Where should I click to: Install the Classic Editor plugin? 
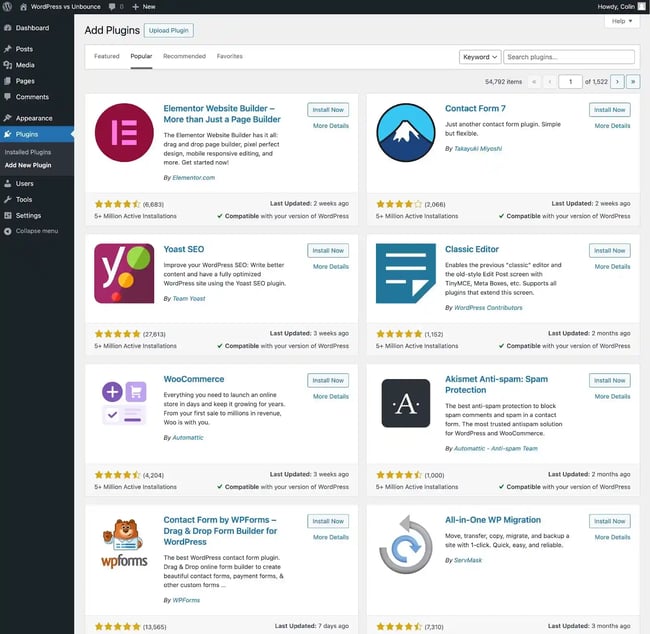pyautogui.click(x=609, y=250)
